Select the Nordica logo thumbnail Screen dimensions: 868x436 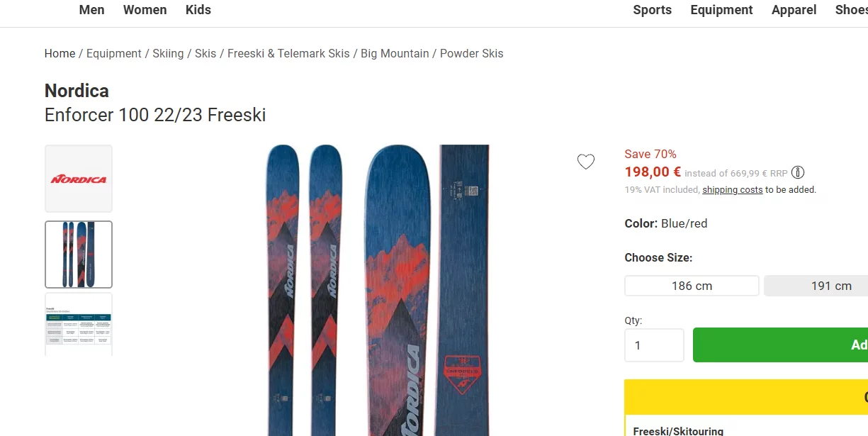click(79, 179)
